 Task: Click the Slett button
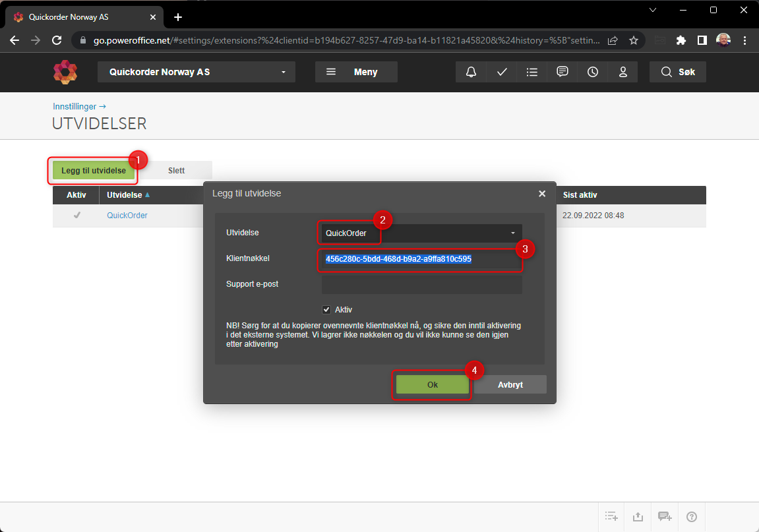(x=176, y=170)
